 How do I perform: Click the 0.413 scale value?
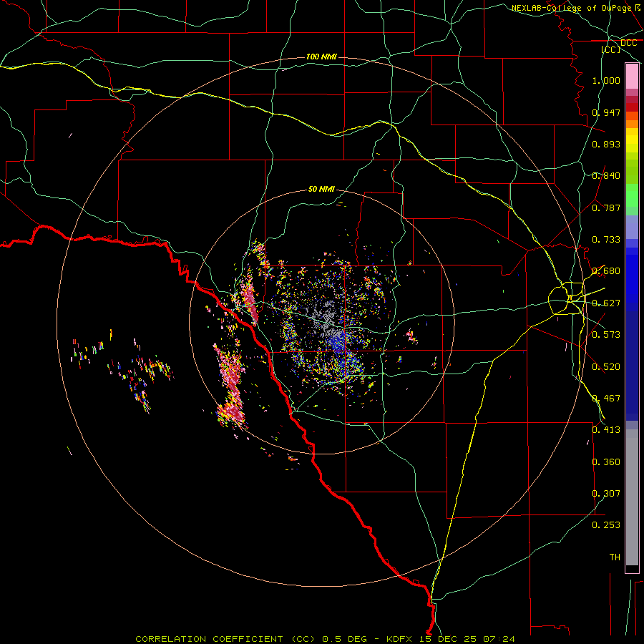coord(606,430)
